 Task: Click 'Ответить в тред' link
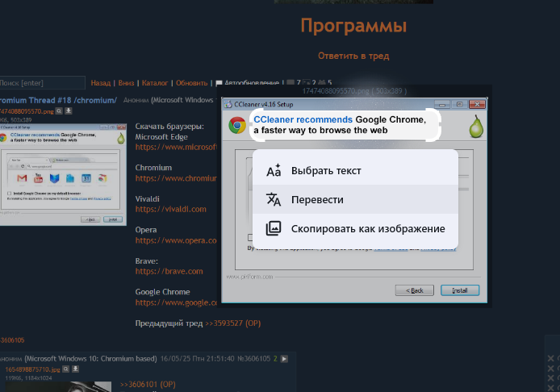tap(353, 56)
